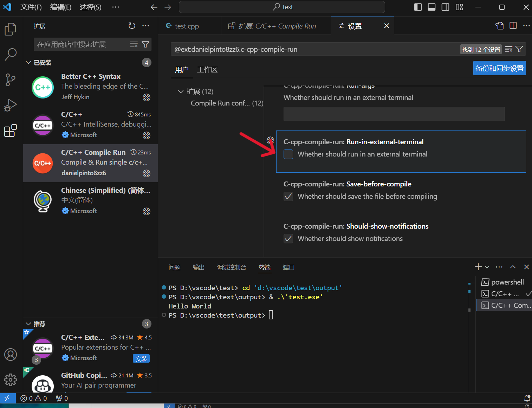
Task: Uncheck Should-show-notifications checkbox
Action: pyautogui.click(x=288, y=238)
